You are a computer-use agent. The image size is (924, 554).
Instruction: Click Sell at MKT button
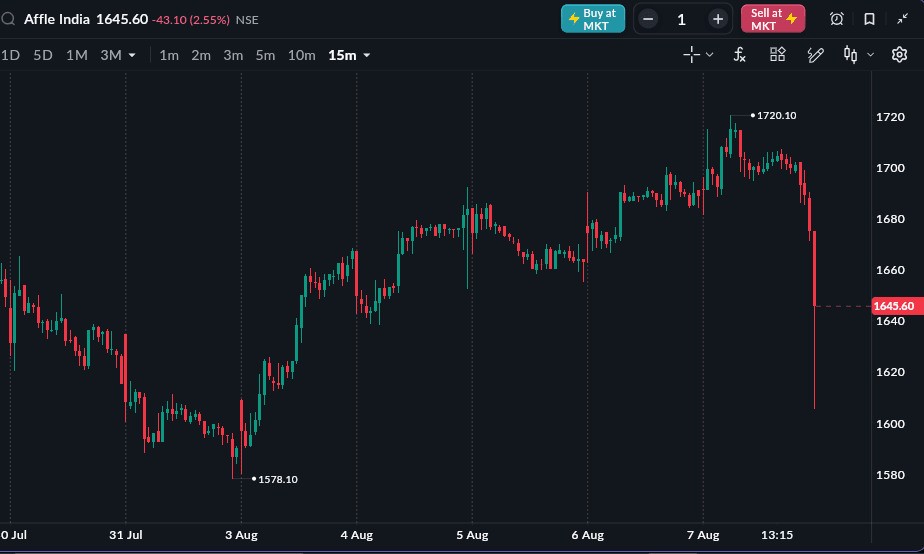coord(773,19)
